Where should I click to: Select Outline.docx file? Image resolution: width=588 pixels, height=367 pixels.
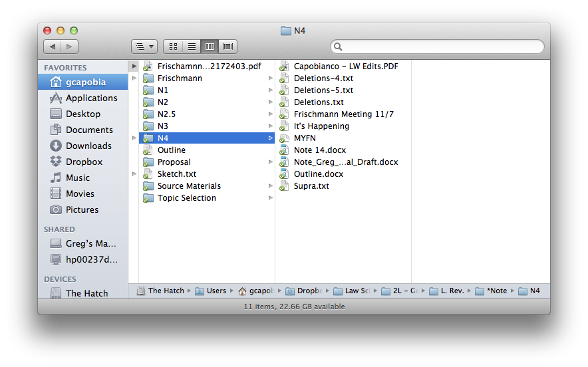click(343, 174)
